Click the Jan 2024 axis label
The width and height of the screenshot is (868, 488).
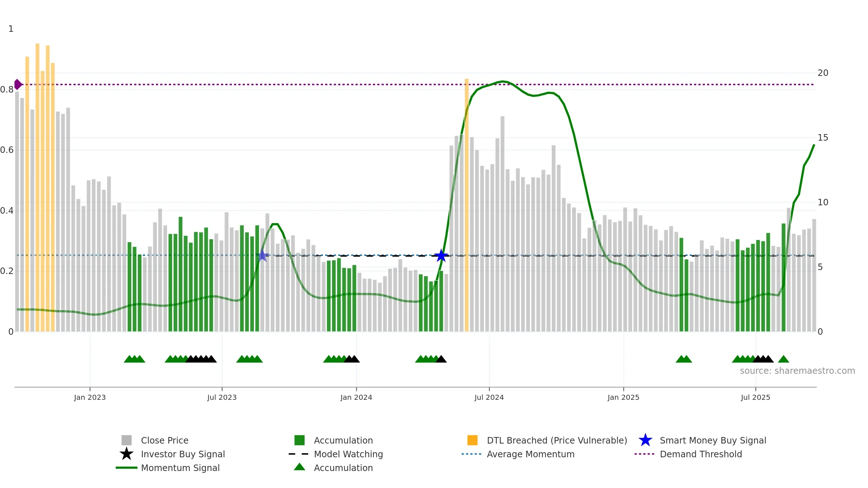click(356, 398)
